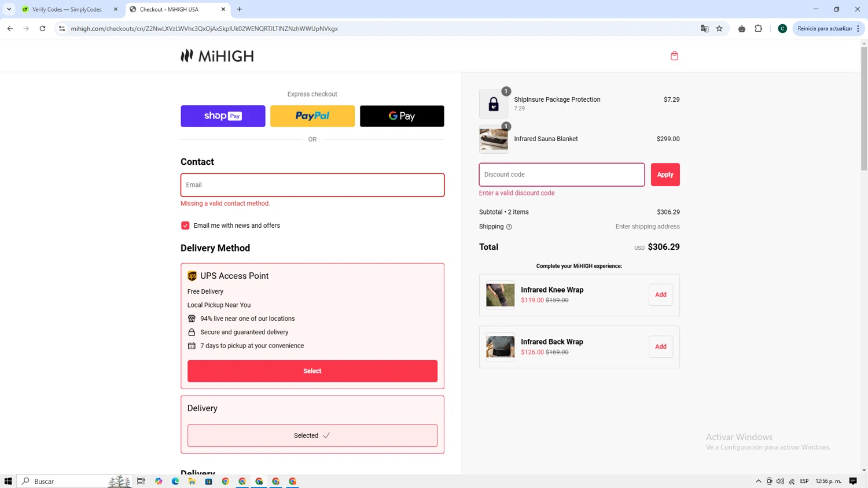The width and height of the screenshot is (868, 488).
Task: Focus the Discount code field
Action: (x=562, y=175)
